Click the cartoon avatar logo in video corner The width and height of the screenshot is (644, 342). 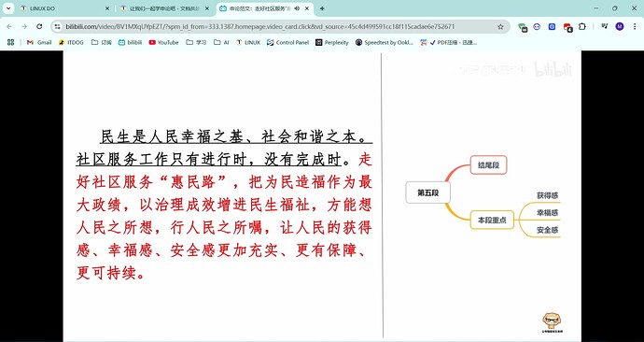point(552,321)
